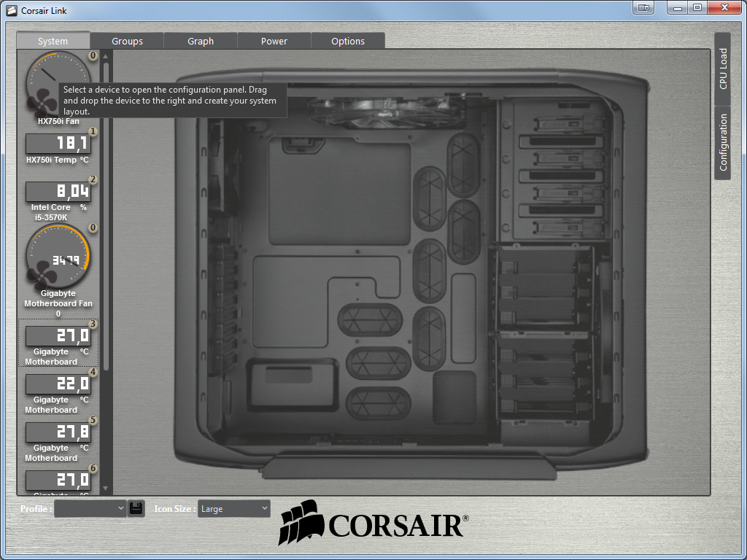Minimize the Corsair Link window
Viewport: 747px width, 560px height.
tap(678, 7)
